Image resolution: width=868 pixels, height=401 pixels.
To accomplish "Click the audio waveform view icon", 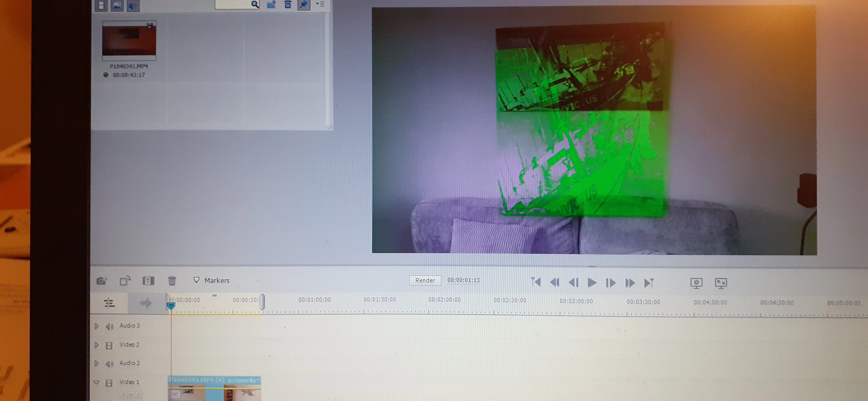I will (x=146, y=303).
